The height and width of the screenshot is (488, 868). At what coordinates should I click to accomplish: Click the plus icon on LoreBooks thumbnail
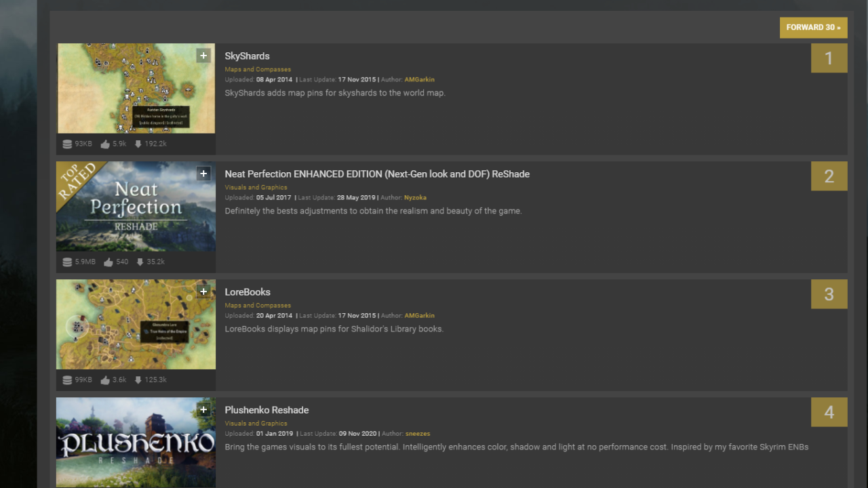(203, 291)
